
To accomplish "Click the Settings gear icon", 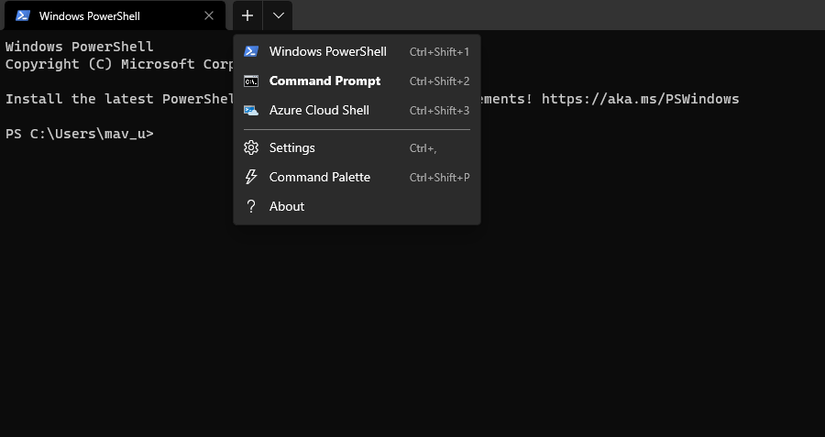I will coord(251,148).
